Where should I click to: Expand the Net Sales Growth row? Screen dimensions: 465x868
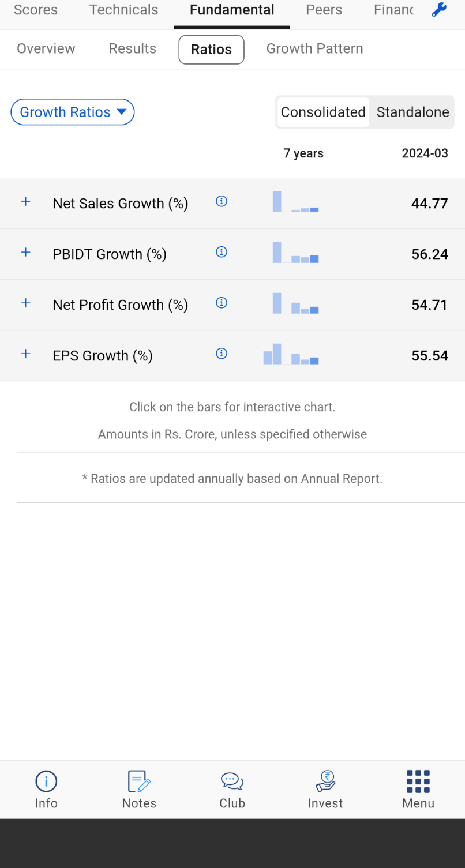pyautogui.click(x=26, y=202)
